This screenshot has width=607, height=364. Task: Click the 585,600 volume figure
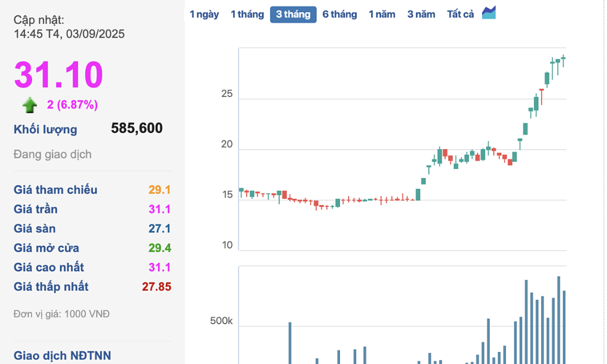[x=136, y=128]
